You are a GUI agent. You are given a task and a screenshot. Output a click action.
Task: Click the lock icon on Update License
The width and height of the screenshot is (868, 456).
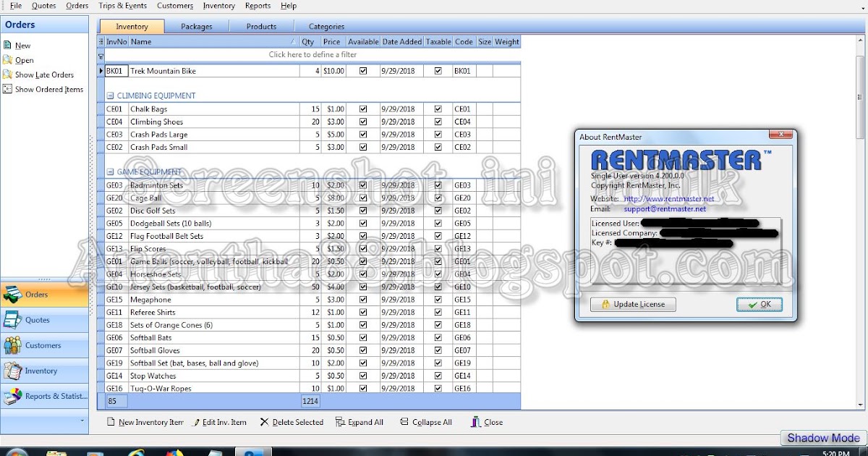pyautogui.click(x=605, y=305)
